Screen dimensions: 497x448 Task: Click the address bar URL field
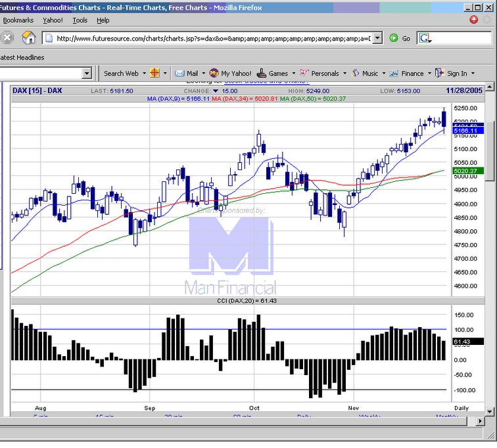pos(212,38)
